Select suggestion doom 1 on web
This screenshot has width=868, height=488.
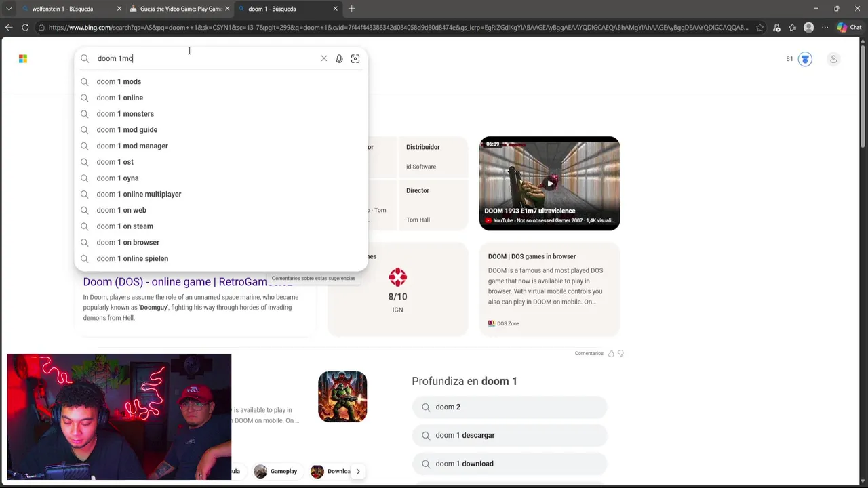click(221, 210)
